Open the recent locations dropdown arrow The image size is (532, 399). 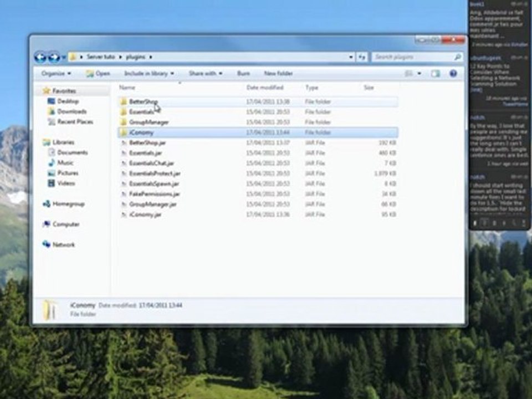(63, 57)
